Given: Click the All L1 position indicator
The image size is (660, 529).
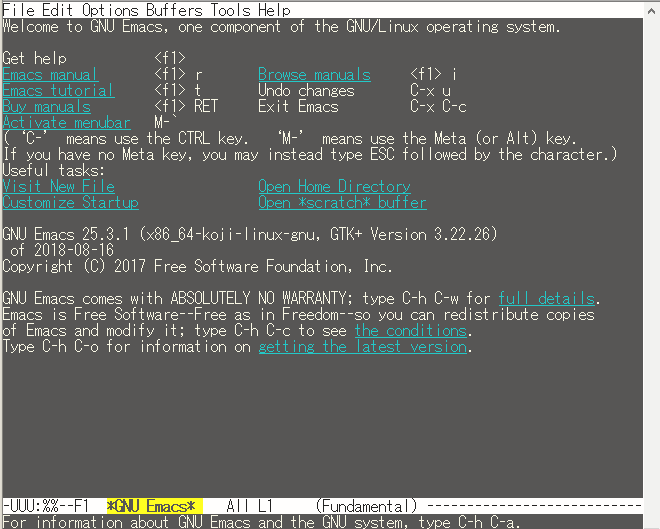Looking at the screenshot, I should coord(250,506).
